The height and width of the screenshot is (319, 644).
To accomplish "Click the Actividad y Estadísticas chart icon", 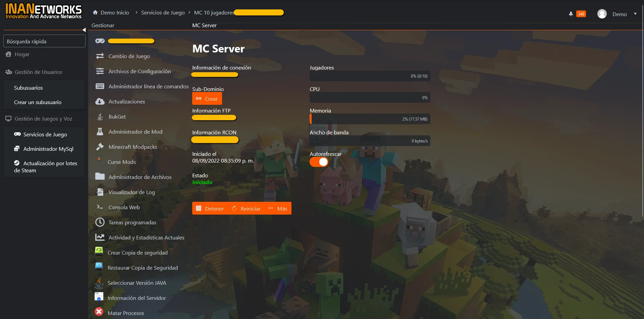I will 100,237.
